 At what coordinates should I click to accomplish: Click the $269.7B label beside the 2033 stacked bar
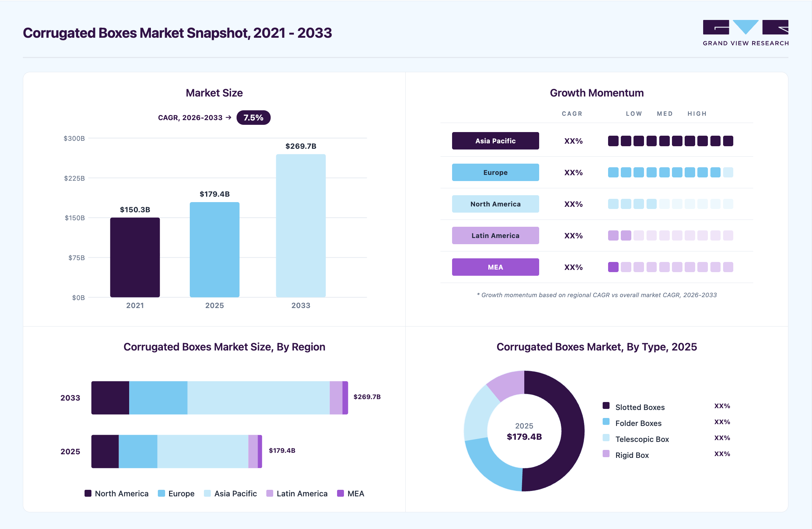(x=367, y=397)
